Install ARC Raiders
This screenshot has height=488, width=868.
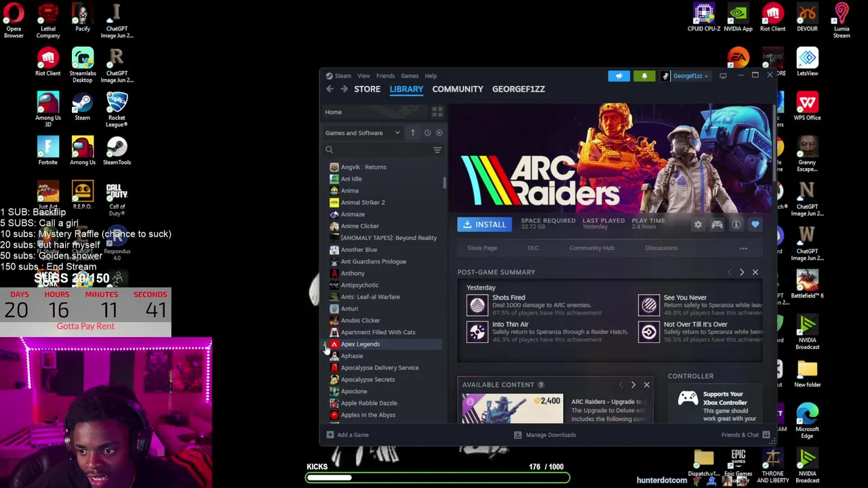coord(484,225)
